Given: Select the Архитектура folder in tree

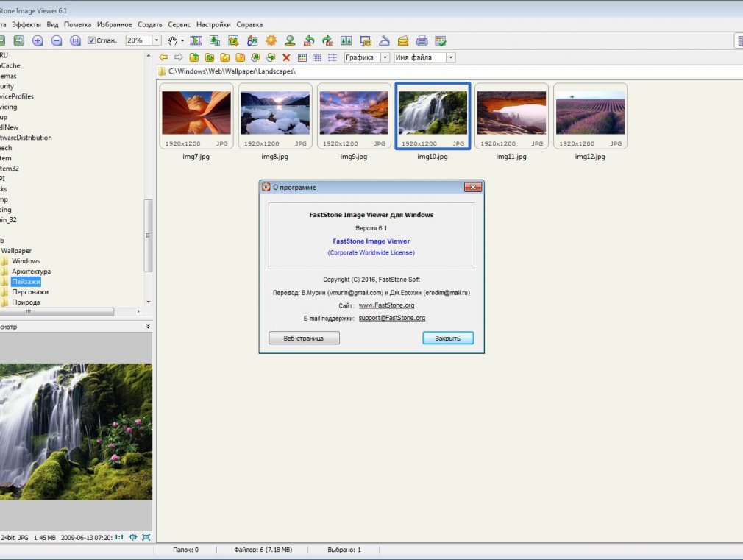Looking at the screenshot, I should tap(32, 272).
